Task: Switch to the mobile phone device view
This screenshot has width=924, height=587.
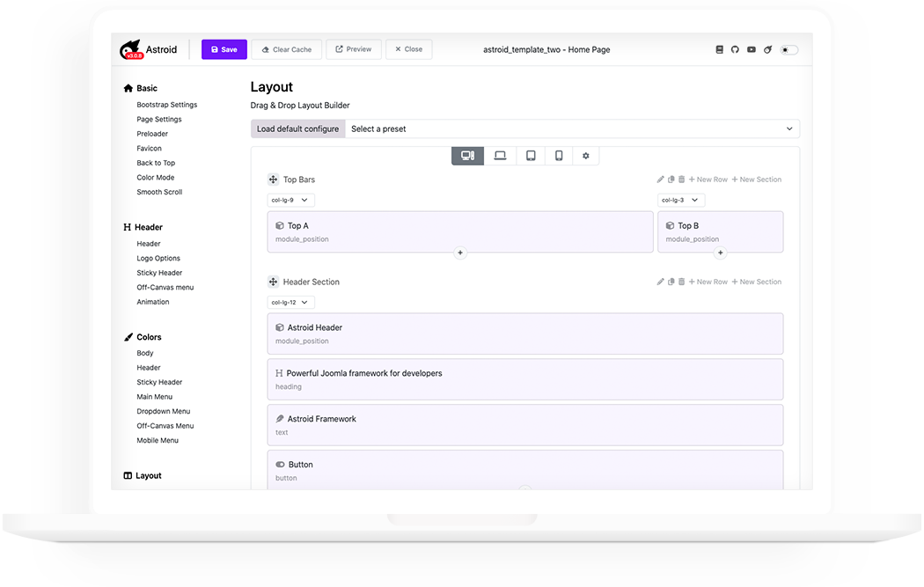Action: click(x=559, y=156)
